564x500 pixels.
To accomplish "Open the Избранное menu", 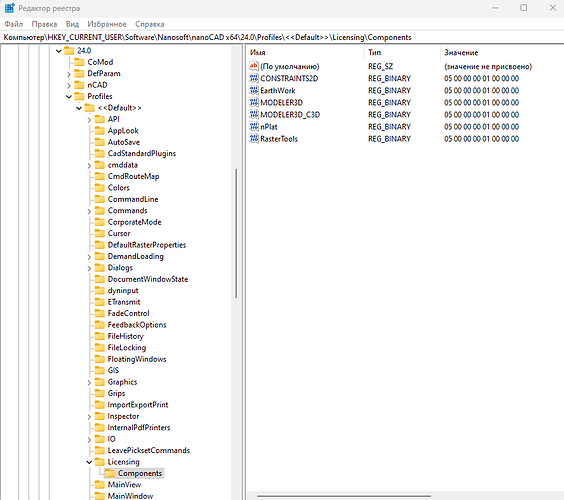I will pyautogui.click(x=107, y=24).
